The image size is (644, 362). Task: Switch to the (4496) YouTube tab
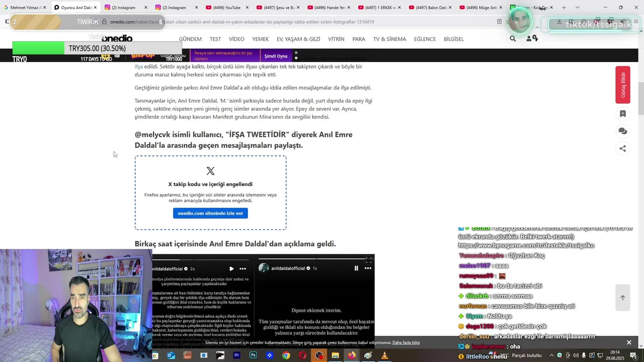click(x=227, y=8)
